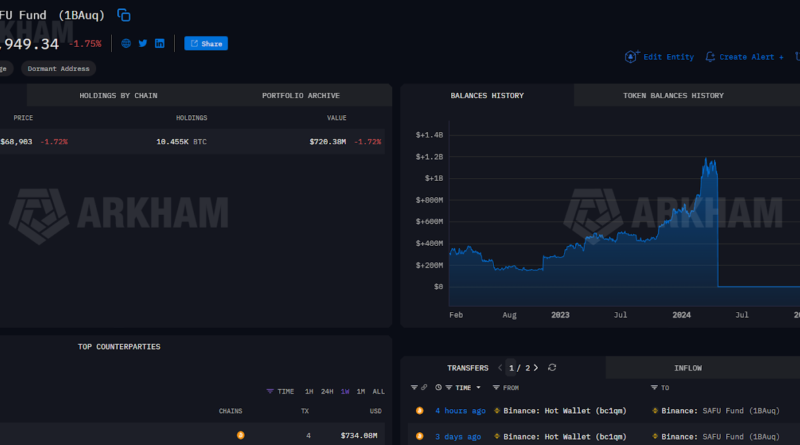This screenshot has height=445, width=800.
Task: Set counterparties range to ALL
Action: [379, 391]
